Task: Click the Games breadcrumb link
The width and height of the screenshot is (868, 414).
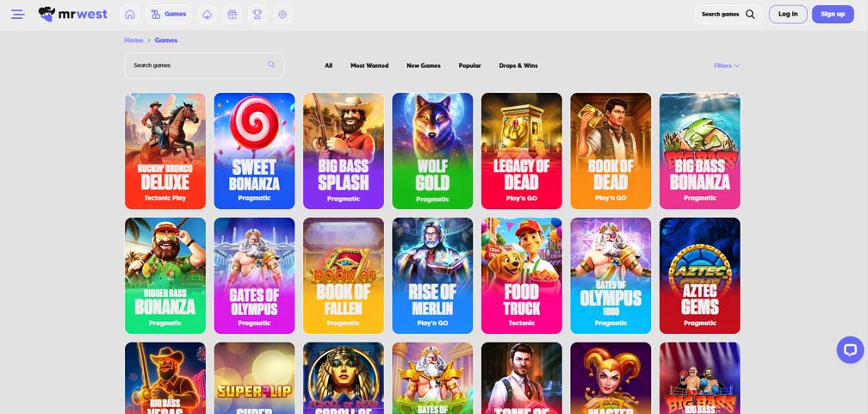Action: click(x=166, y=40)
